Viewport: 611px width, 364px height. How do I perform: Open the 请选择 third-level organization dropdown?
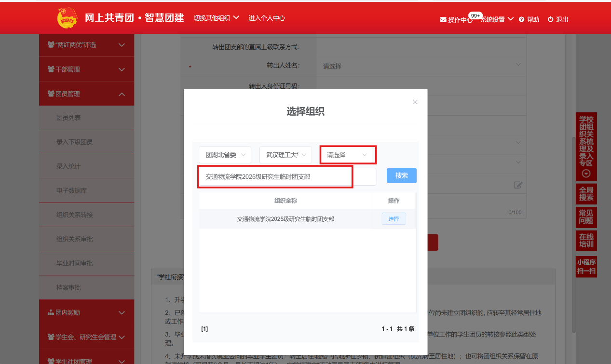tap(348, 155)
